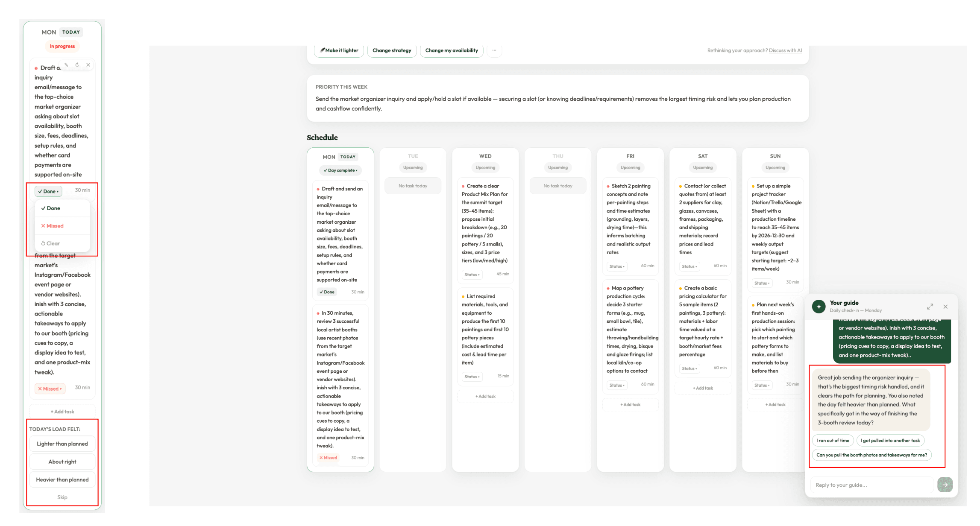The height and width of the screenshot is (526, 980).
Task: Click the TODAY badge in the schedule Monday column
Action: [x=348, y=157]
